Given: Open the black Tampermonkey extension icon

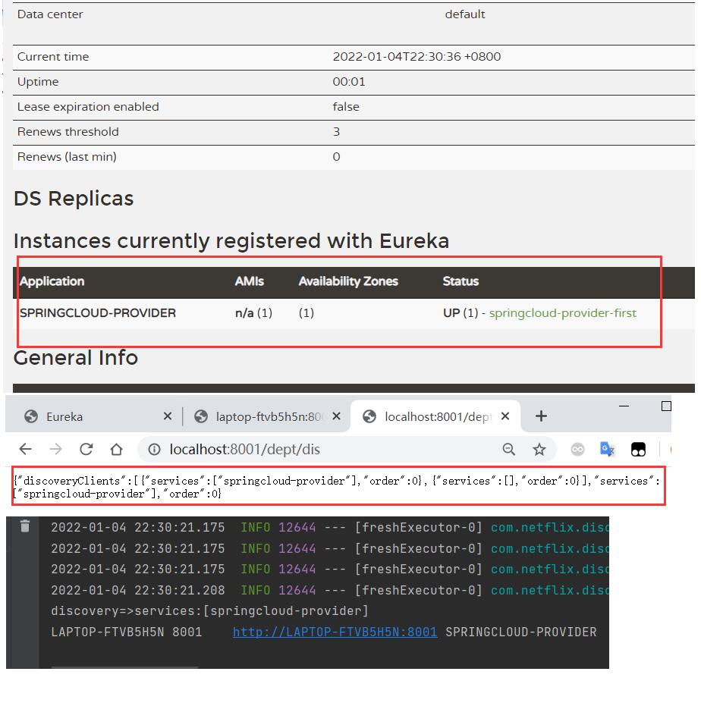Looking at the screenshot, I should [638, 450].
